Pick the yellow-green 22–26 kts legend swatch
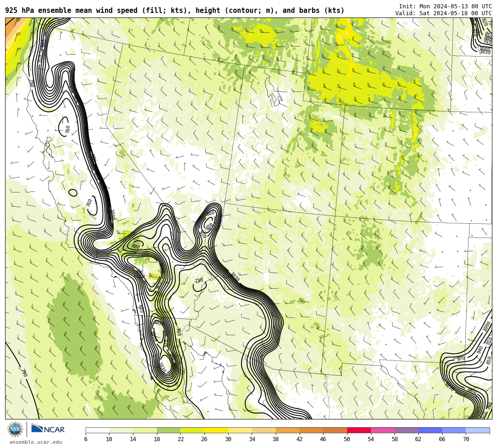Screen dimensions: 497x448 tap(192, 430)
